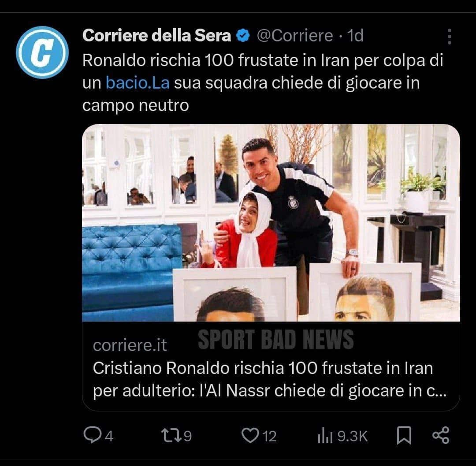Screen dimensions: 476x466
Task: Open the tweet's "1d" timestamp
Action: tap(355, 36)
